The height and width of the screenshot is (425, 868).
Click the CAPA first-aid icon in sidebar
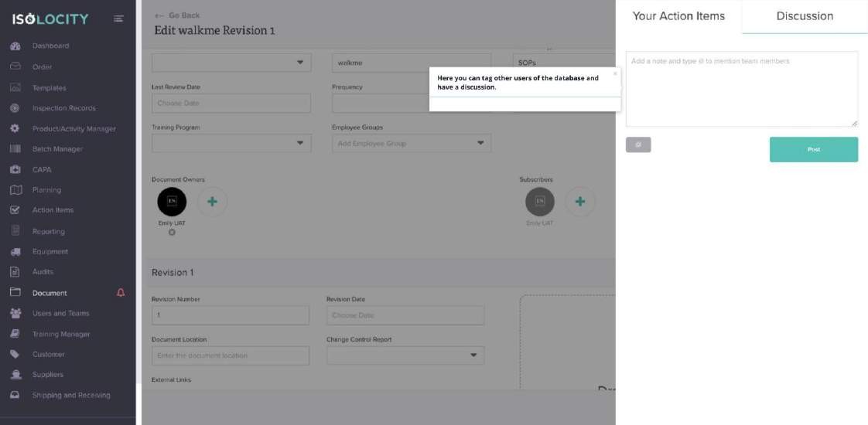click(x=15, y=170)
